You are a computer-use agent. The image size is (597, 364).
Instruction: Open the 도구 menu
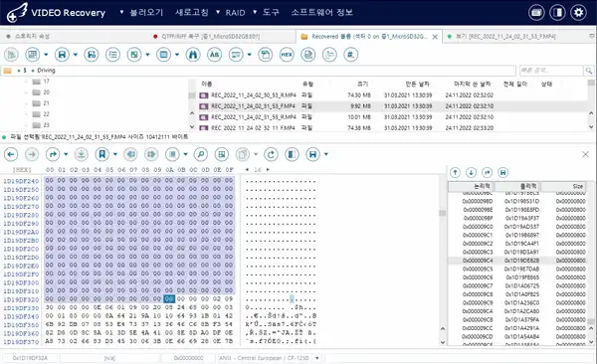coord(271,12)
